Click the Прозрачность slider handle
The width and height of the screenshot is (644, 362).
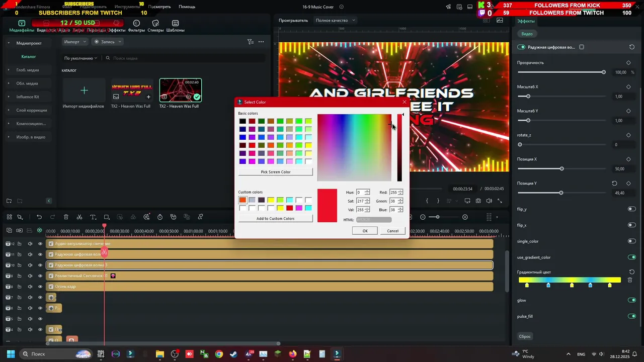[x=603, y=72]
